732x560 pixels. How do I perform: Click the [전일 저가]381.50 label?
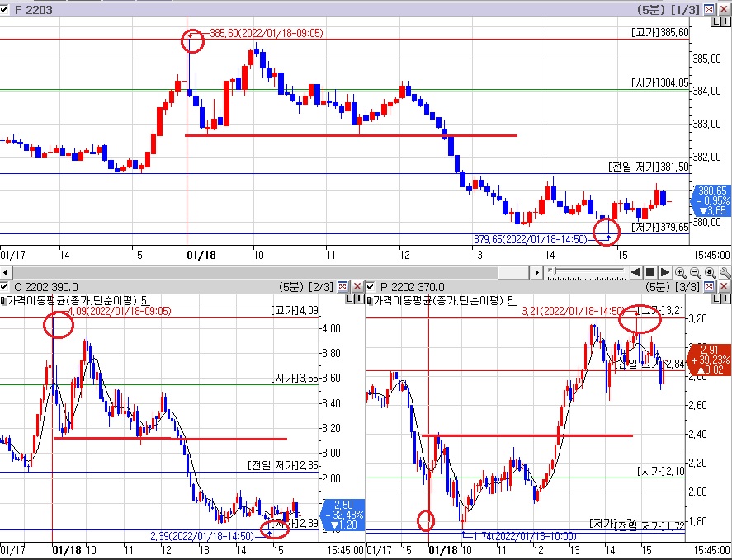pyautogui.click(x=649, y=167)
